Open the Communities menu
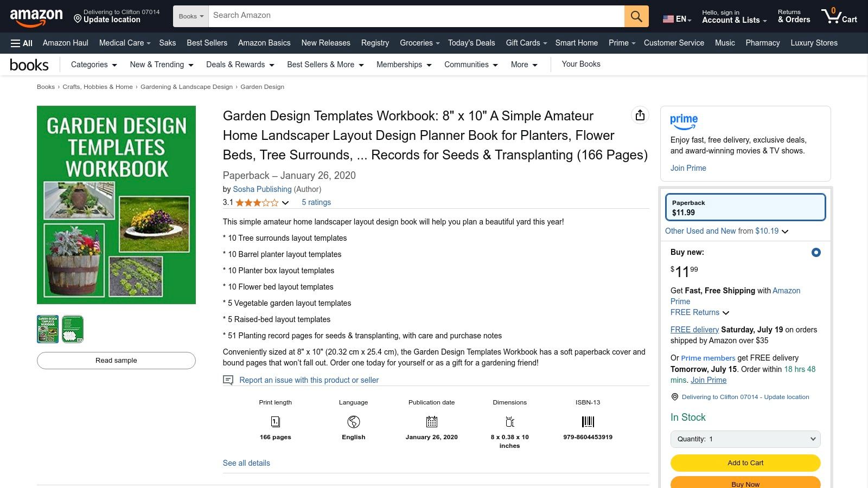 (471, 65)
